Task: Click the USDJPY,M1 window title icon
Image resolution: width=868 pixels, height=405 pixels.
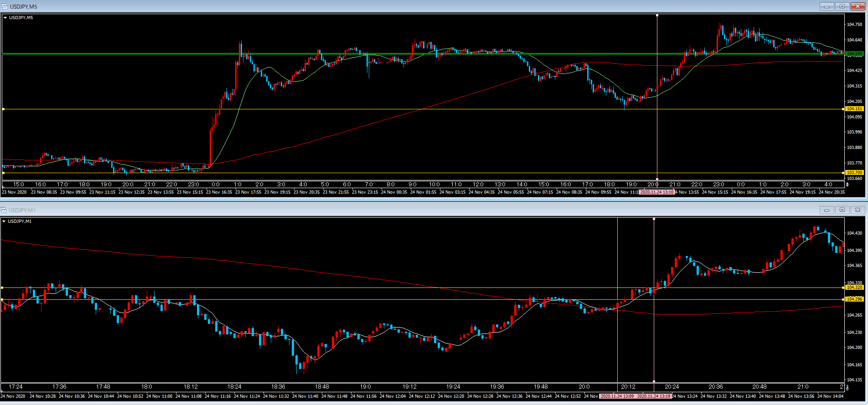Action: (4, 210)
